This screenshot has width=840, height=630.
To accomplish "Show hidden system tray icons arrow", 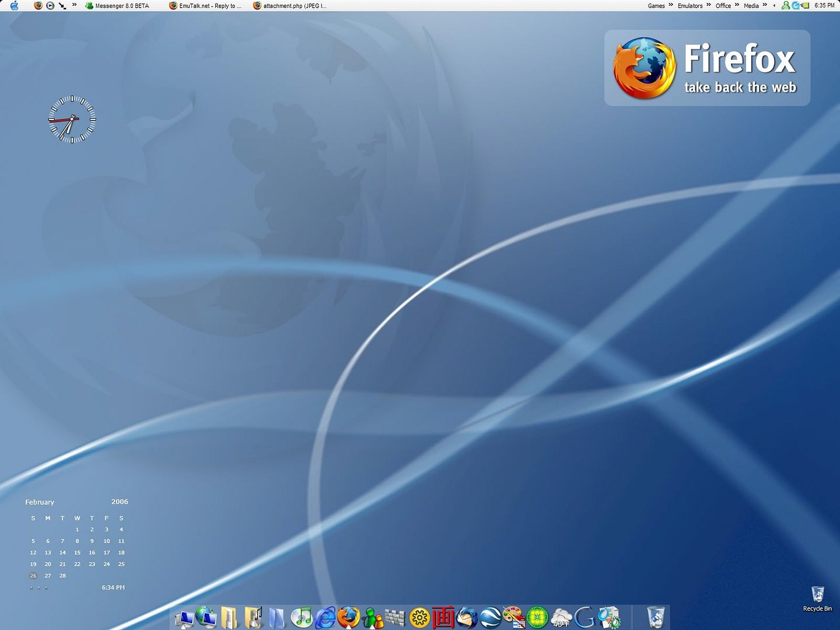I will tap(774, 5).
